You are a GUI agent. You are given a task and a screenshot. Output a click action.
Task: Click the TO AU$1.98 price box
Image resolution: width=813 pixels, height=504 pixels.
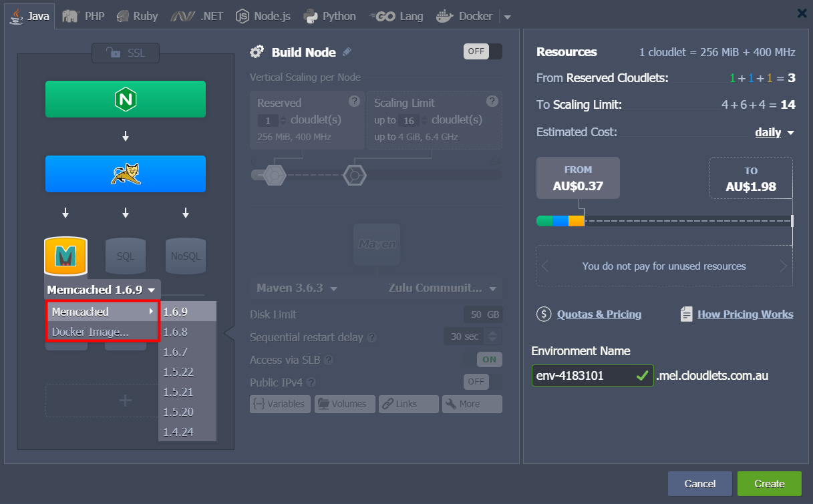(751, 178)
